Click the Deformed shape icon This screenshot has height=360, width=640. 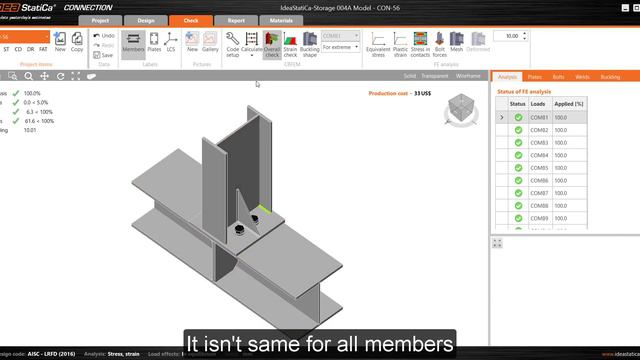pos(478,42)
